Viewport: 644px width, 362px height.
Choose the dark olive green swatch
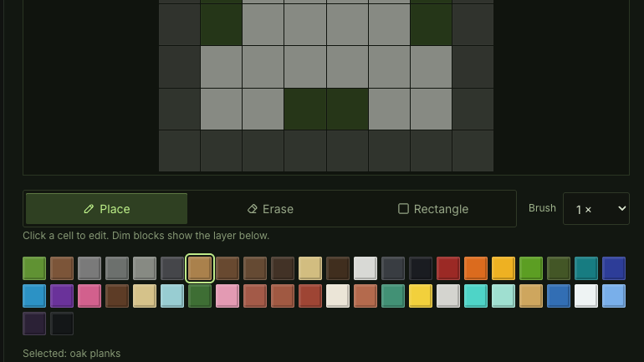pos(559,268)
